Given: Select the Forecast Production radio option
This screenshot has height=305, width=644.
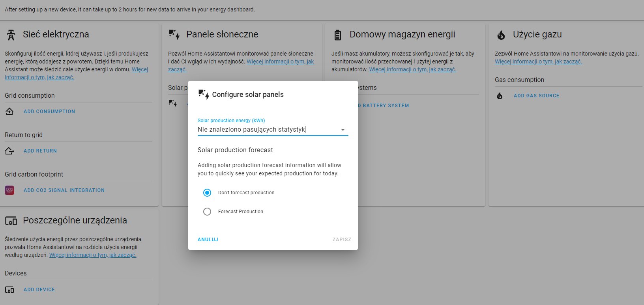Looking at the screenshot, I should click(x=207, y=212).
